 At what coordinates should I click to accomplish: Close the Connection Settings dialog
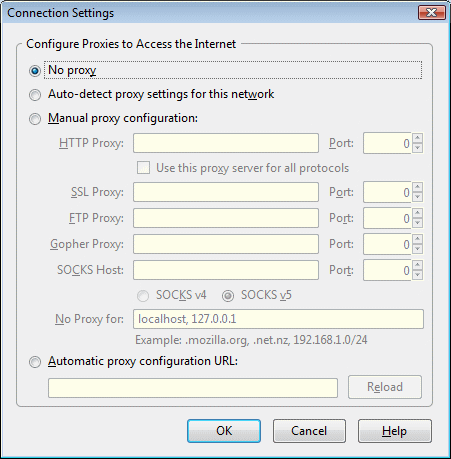(x=432, y=13)
